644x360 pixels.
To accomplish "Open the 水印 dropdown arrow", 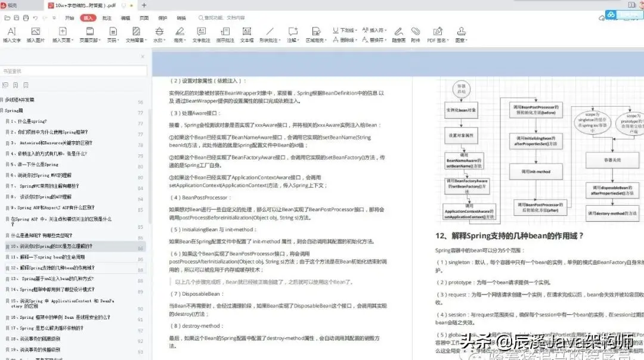I will click(165, 40).
